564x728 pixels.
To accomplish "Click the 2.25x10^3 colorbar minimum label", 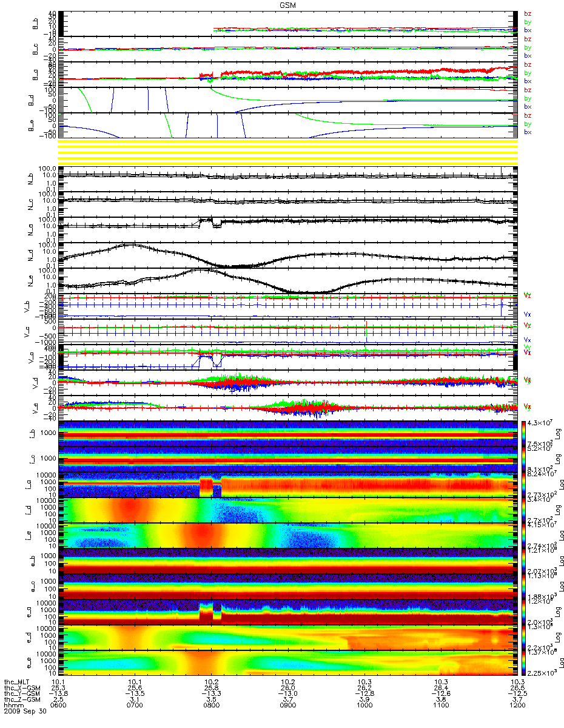I will [x=543, y=672].
